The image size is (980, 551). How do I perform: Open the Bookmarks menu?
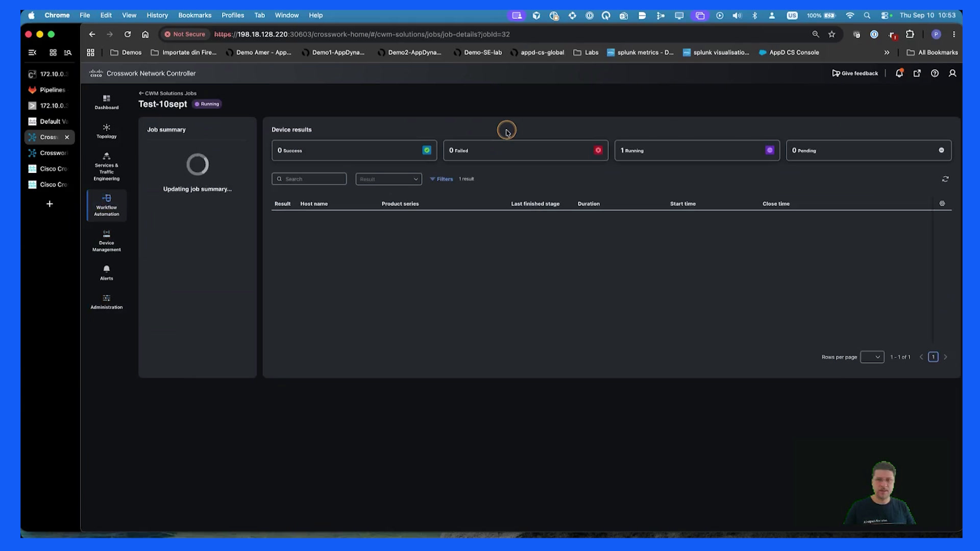pyautogui.click(x=194, y=15)
